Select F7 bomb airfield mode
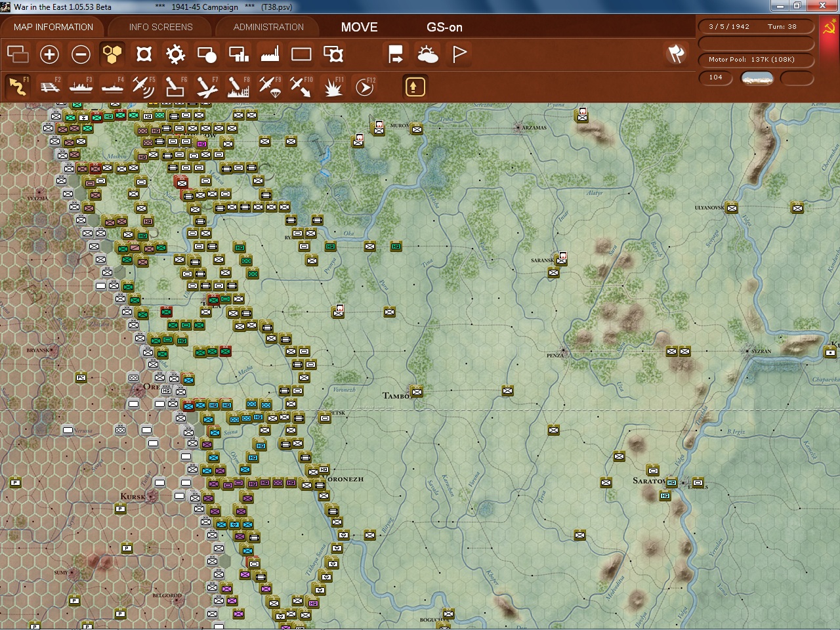The height and width of the screenshot is (630, 840). click(207, 86)
